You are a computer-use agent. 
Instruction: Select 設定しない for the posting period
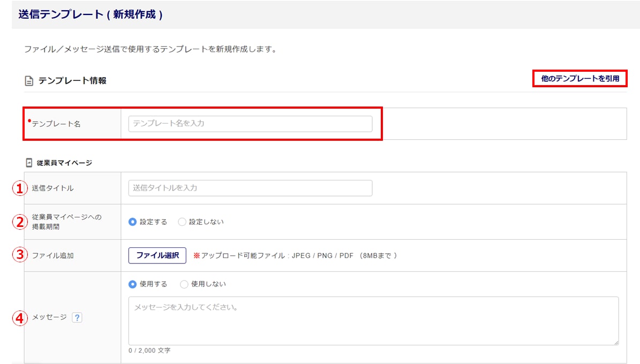tap(182, 222)
